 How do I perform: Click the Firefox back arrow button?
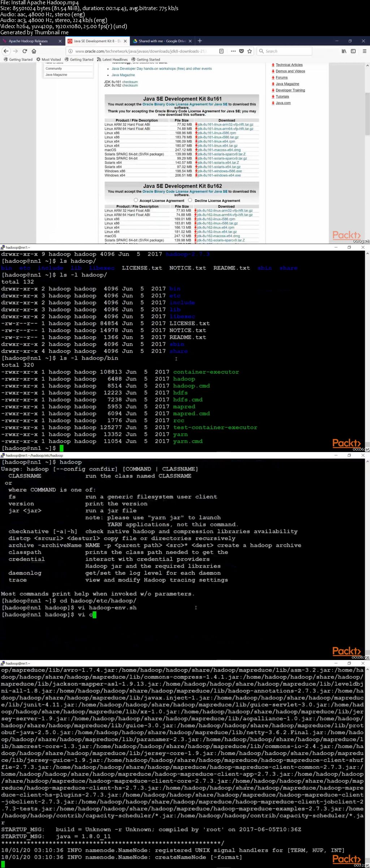click(x=6, y=51)
